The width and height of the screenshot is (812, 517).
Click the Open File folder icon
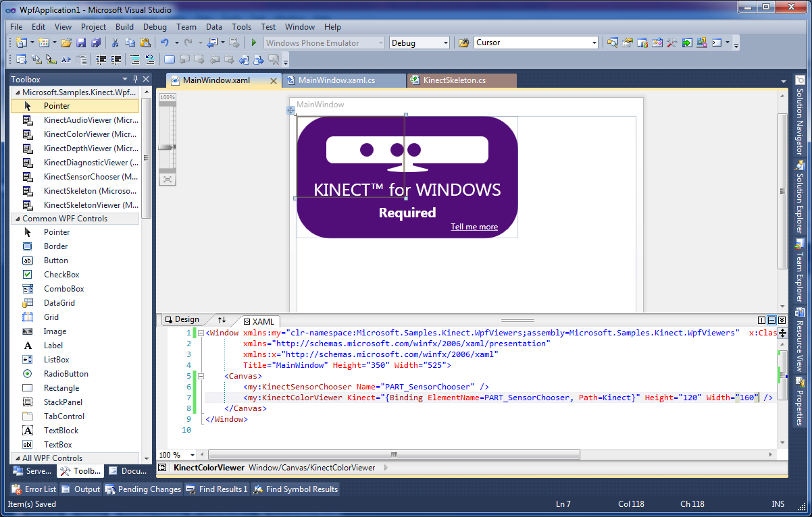(x=66, y=43)
